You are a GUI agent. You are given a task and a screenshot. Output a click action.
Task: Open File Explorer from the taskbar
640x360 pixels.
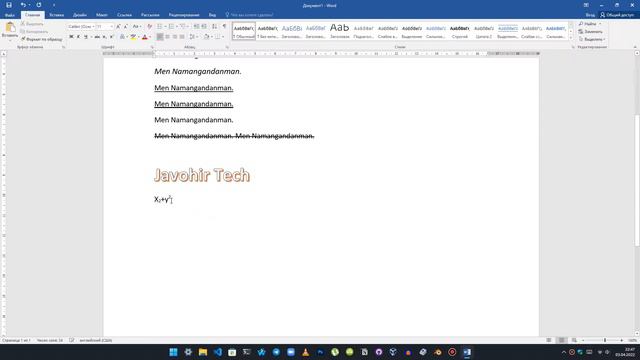(202, 352)
